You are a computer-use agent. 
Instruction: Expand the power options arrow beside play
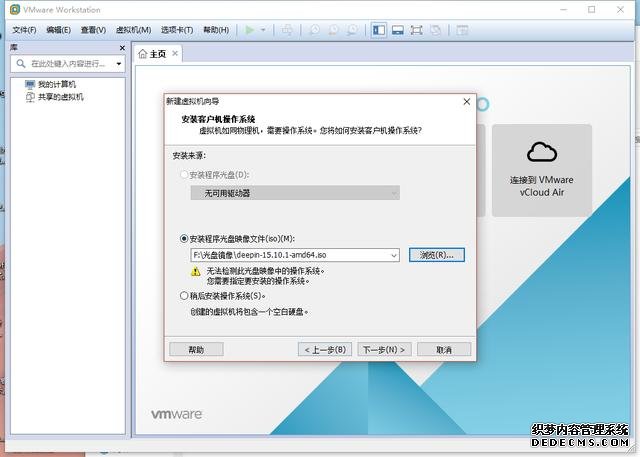(x=263, y=30)
